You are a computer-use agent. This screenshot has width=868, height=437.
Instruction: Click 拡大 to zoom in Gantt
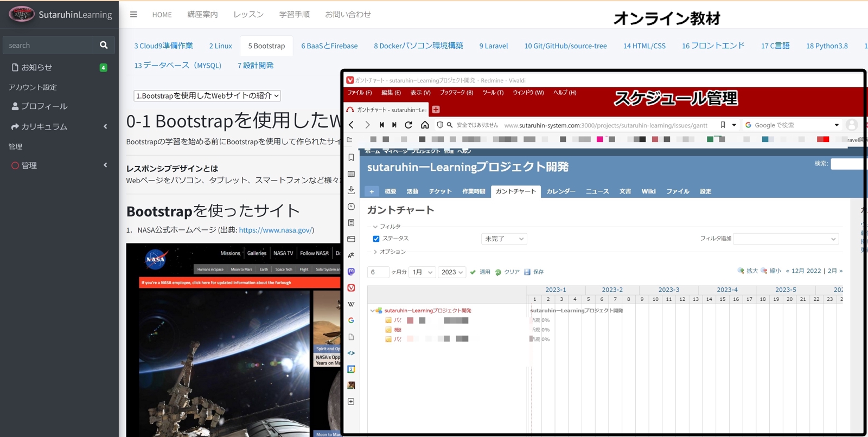748,271
